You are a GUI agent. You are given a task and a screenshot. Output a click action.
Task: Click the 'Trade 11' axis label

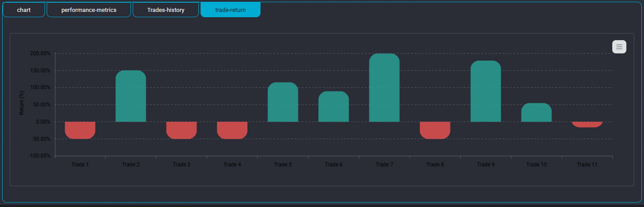pos(587,165)
